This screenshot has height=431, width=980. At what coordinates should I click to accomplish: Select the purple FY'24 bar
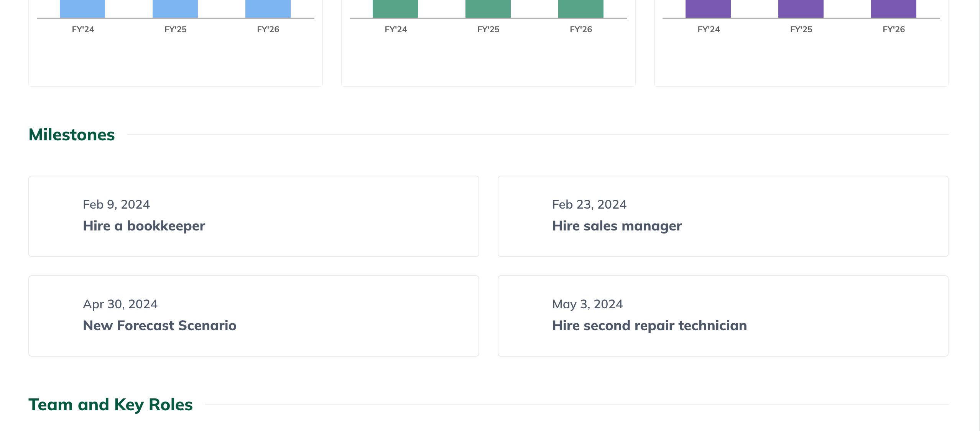click(708, 8)
